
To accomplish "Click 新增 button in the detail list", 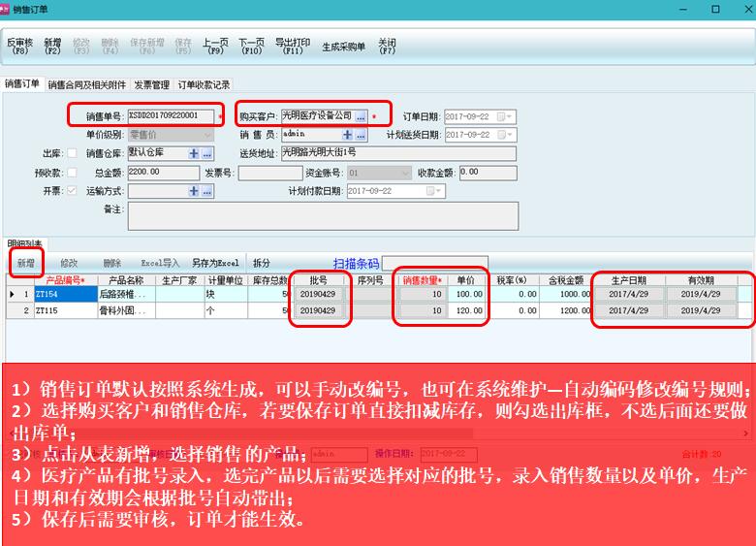I will 25,263.
